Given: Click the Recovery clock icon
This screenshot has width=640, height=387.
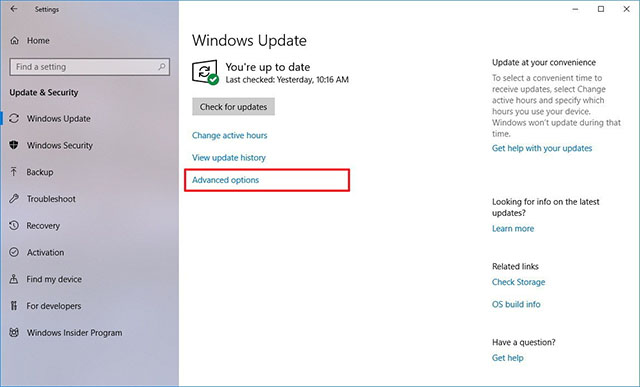Looking at the screenshot, I should [x=14, y=225].
